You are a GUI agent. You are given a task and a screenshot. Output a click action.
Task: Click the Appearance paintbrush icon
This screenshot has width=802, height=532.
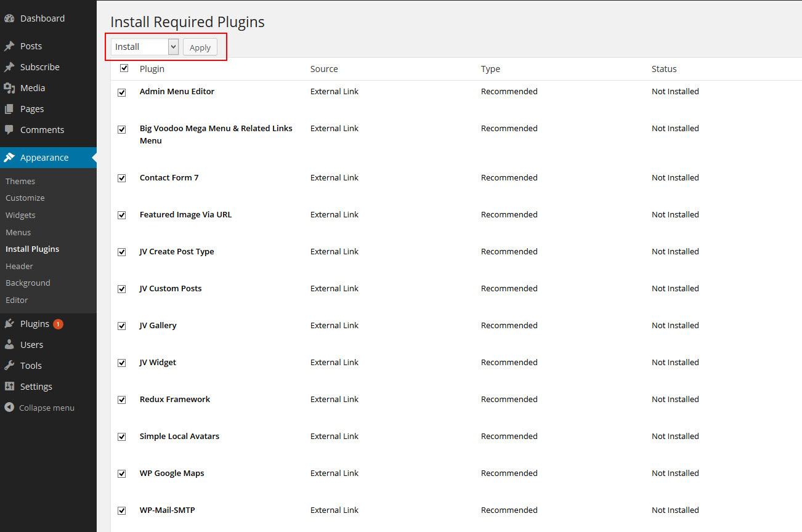point(9,158)
